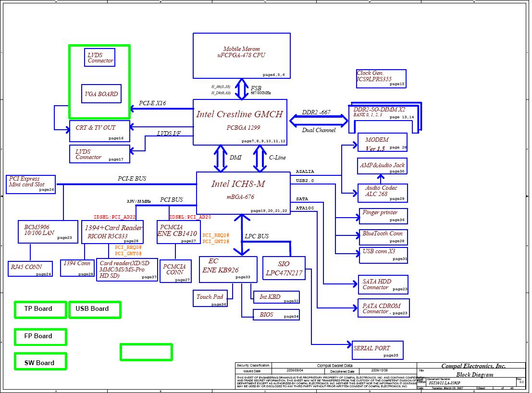The image size is (532, 393).
Task: Click the PCI_GNT0# label
Action: (x=128, y=254)
